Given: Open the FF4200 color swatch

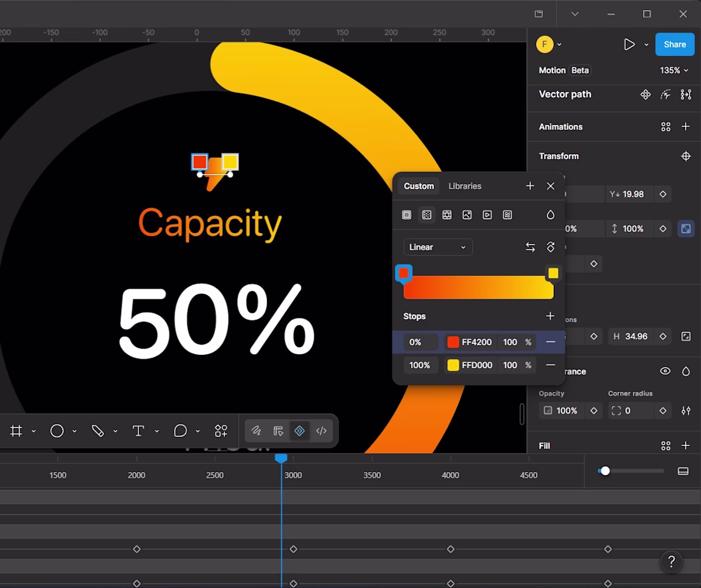Looking at the screenshot, I should pyautogui.click(x=453, y=342).
